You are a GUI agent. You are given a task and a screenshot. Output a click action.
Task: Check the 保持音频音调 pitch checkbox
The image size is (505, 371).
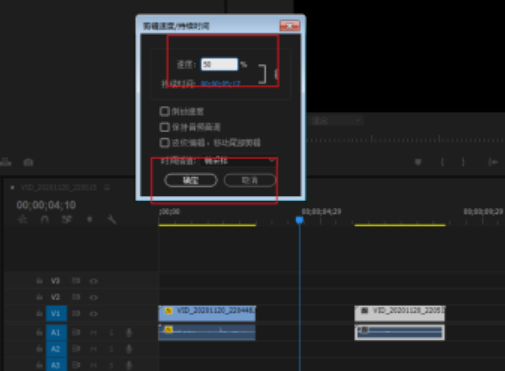click(164, 127)
